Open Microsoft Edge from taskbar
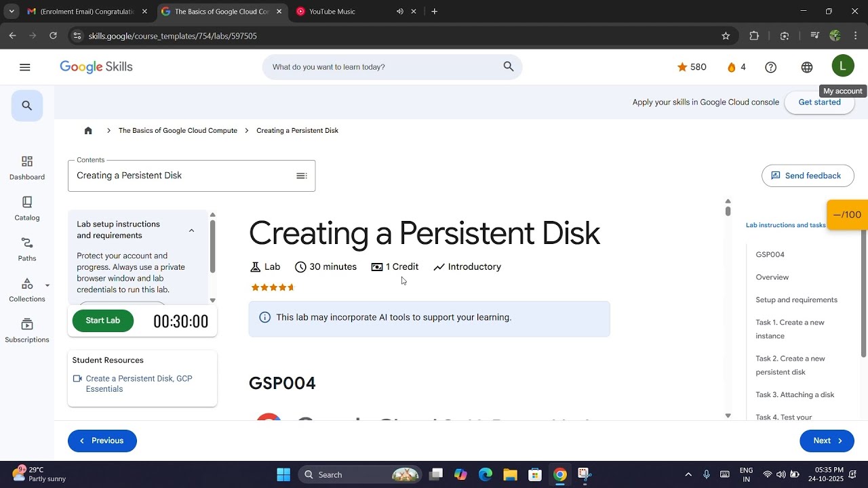This screenshot has height=488, width=868. pyautogui.click(x=486, y=474)
